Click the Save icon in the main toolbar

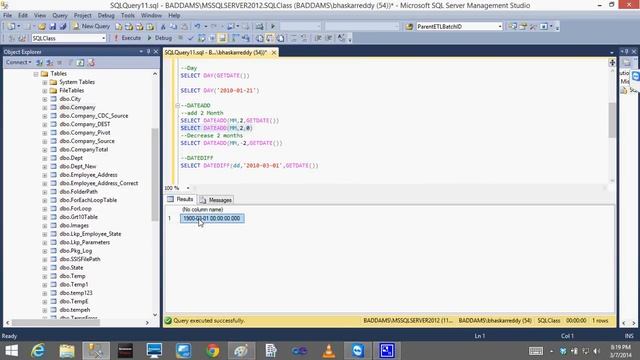(53, 27)
